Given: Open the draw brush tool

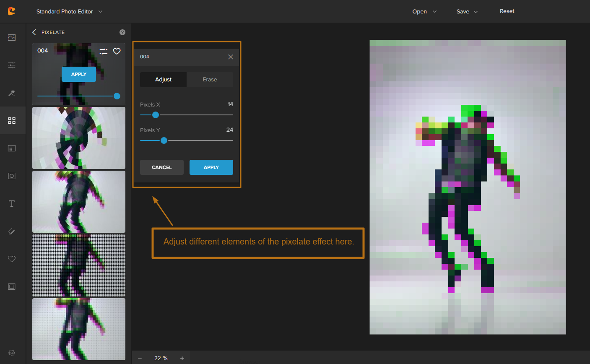Looking at the screenshot, I should click(12, 231).
